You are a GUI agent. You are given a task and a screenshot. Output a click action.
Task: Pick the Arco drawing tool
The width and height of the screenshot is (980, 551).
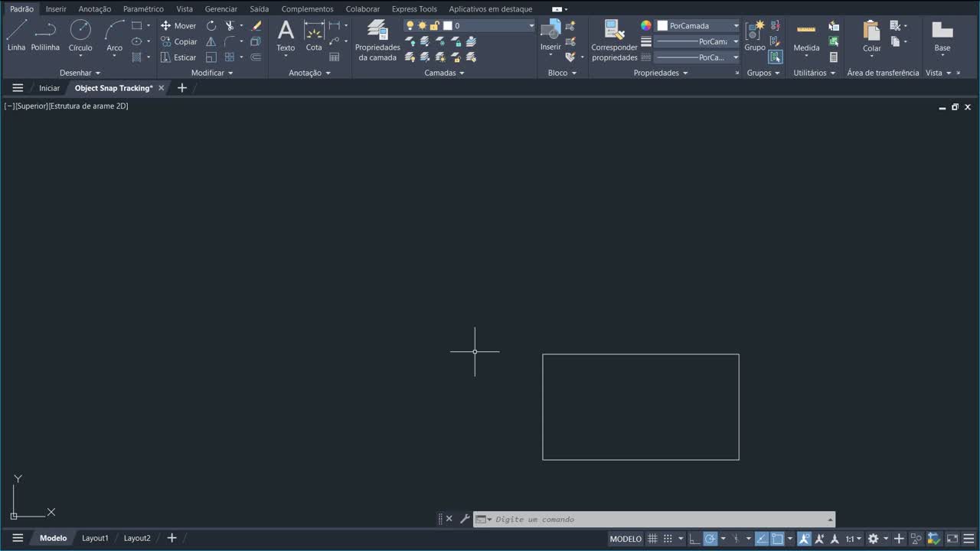coord(114,36)
